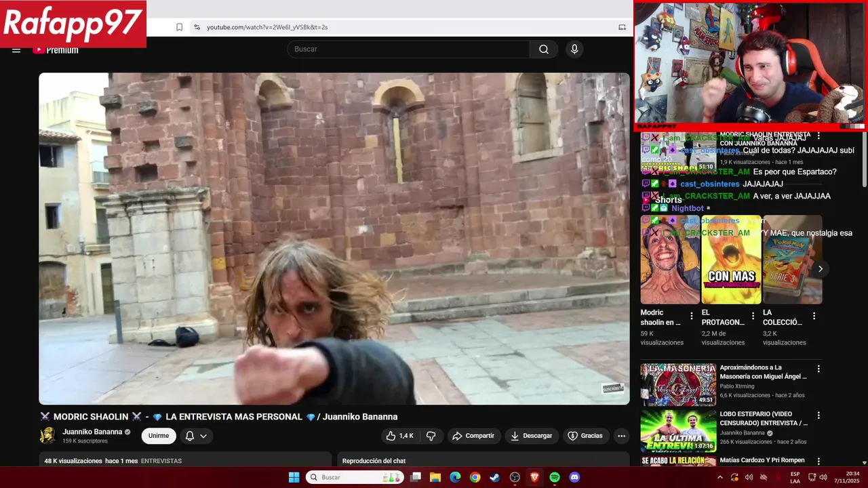868x488 pixels.
Task: Open OBS Studio from the taskbar
Action: tap(515, 477)
